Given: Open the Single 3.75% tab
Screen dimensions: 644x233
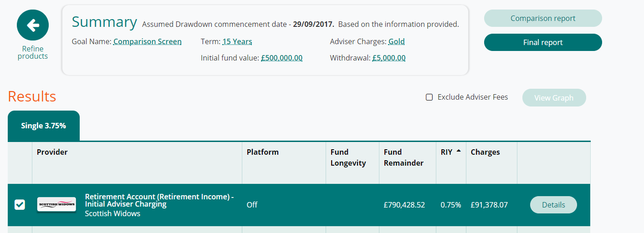Looking at the screenshot, I should point(44,126).
